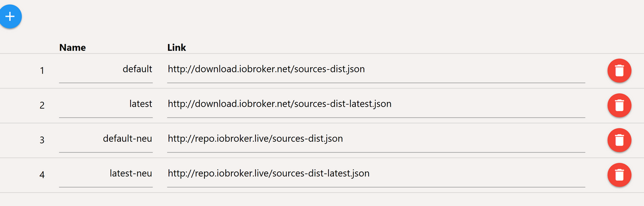644x206 pixels.
Task: Edit the name field containing default
Action: pos(106,70)
